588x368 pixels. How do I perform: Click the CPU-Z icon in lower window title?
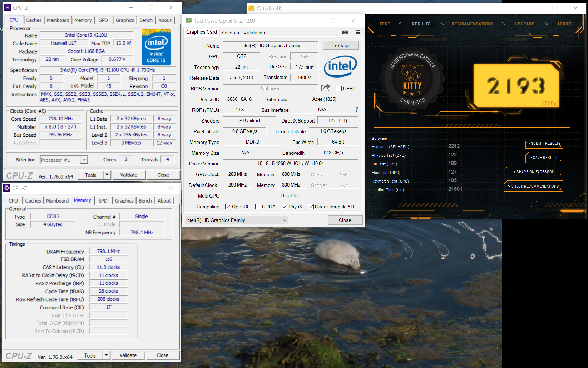pos(7,188)
